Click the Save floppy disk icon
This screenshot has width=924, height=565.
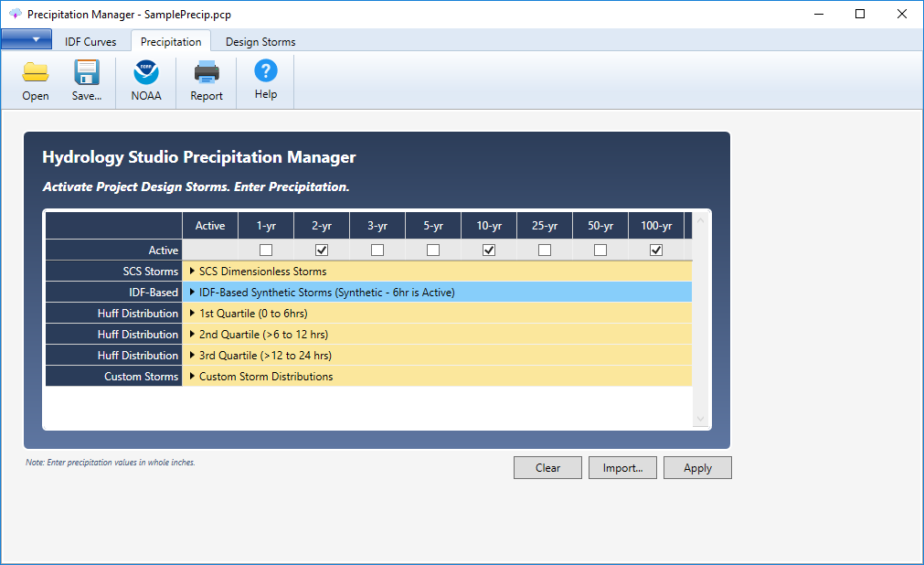[87, 72]
